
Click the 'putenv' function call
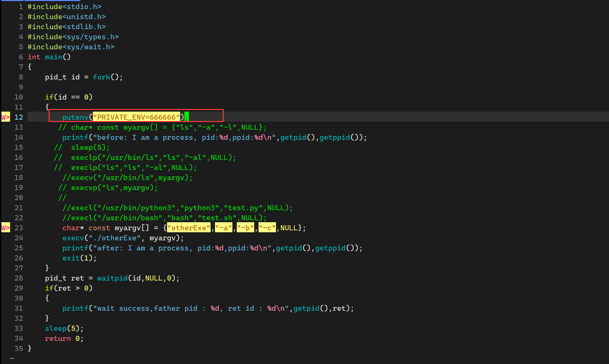tap(75, 117)
